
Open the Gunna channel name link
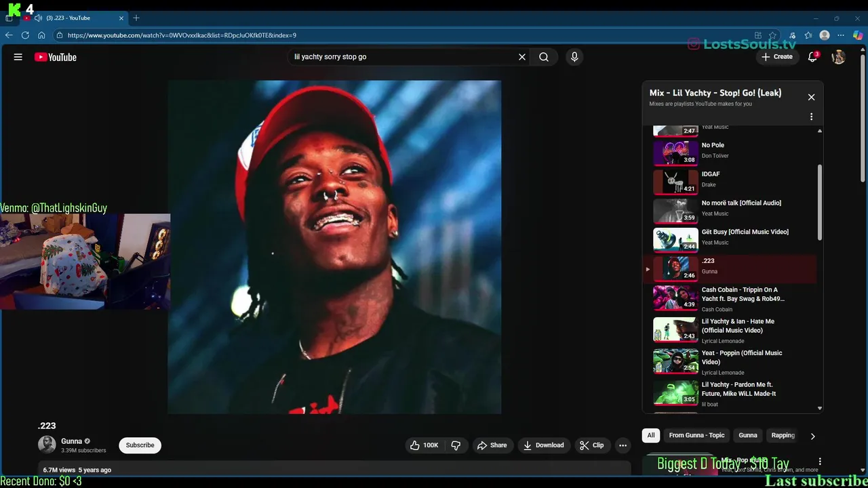click(x=71, y=441)
